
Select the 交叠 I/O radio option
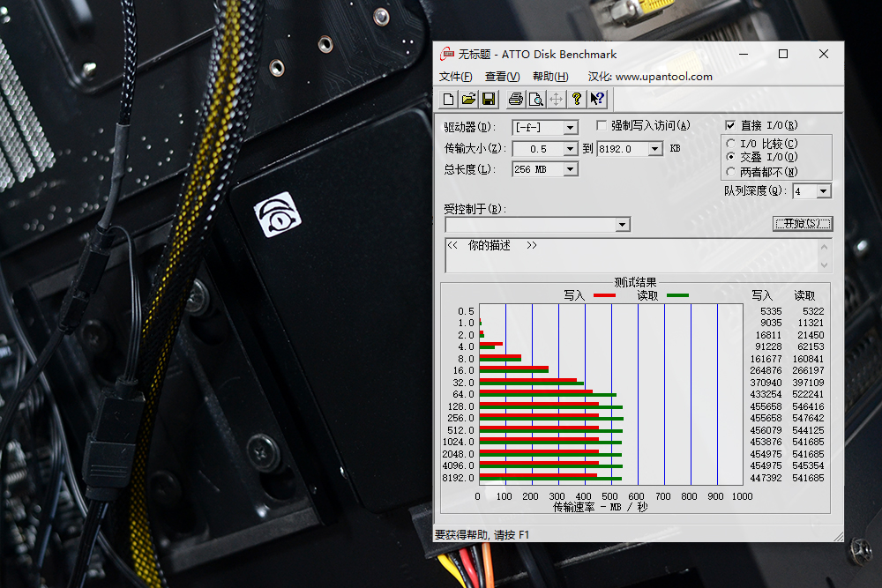point(730,157)
